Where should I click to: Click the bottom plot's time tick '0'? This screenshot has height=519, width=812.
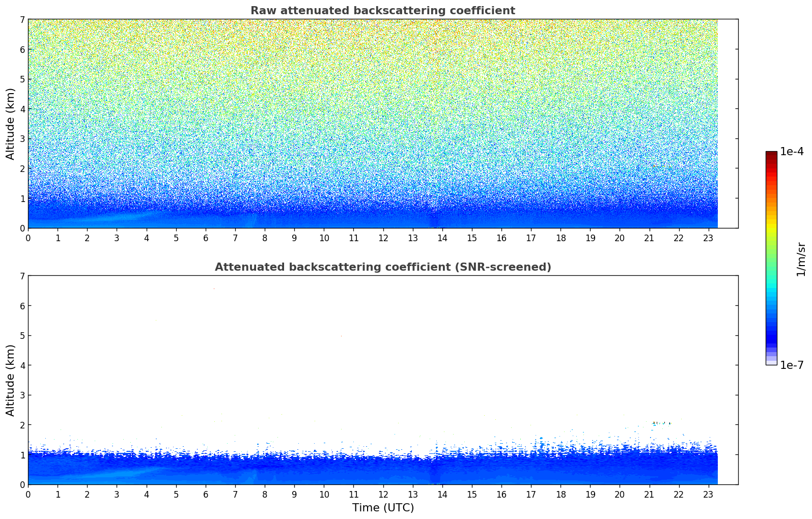point(28,494)
